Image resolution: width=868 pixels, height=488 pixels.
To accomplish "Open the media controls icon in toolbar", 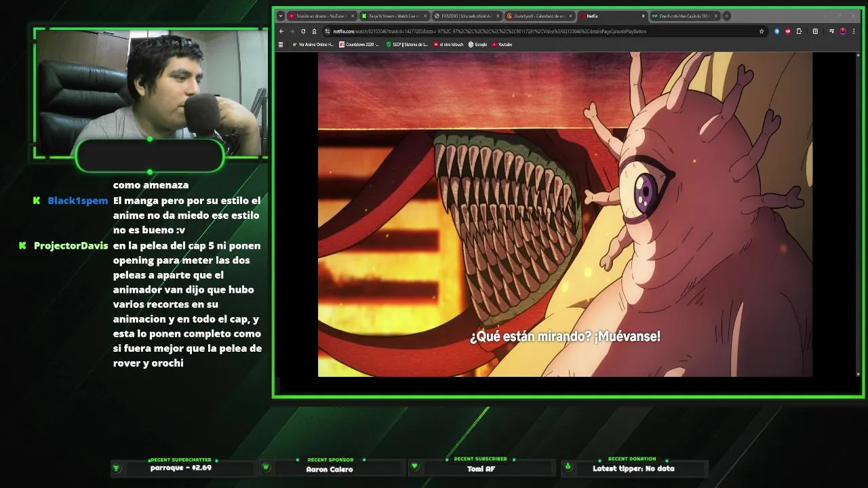I will (831, 31).
